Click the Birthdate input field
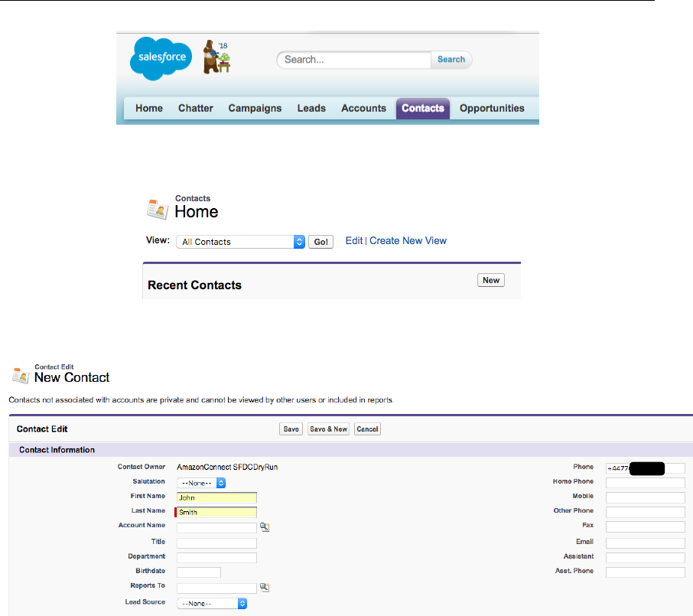 (x=198, y=572)
